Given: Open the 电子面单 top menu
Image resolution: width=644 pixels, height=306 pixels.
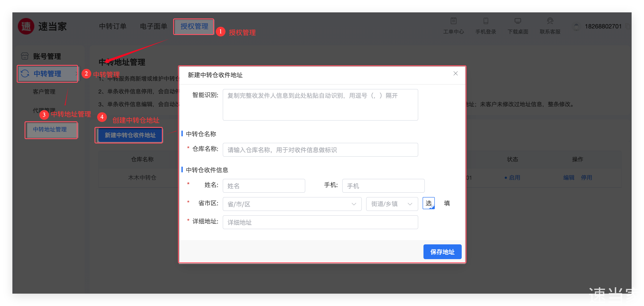Looking at the screenshot, I should coord(153,26).
